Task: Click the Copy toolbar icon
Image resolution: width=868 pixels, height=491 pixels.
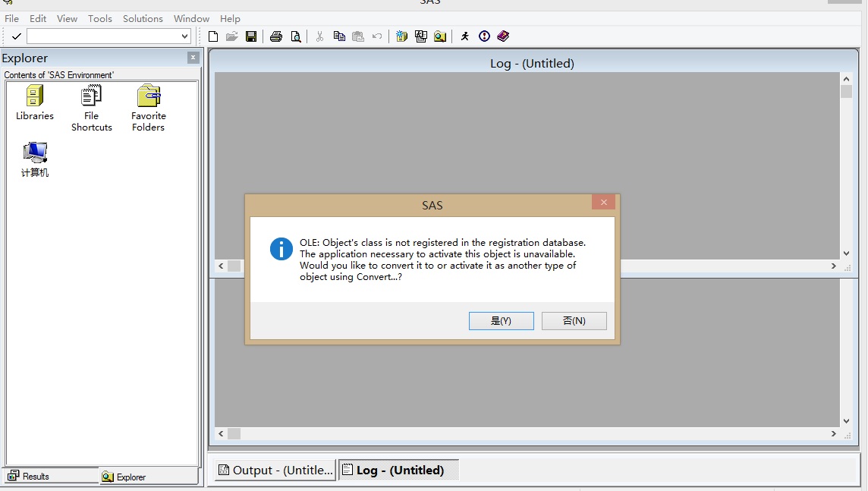Action: [339, 36]
